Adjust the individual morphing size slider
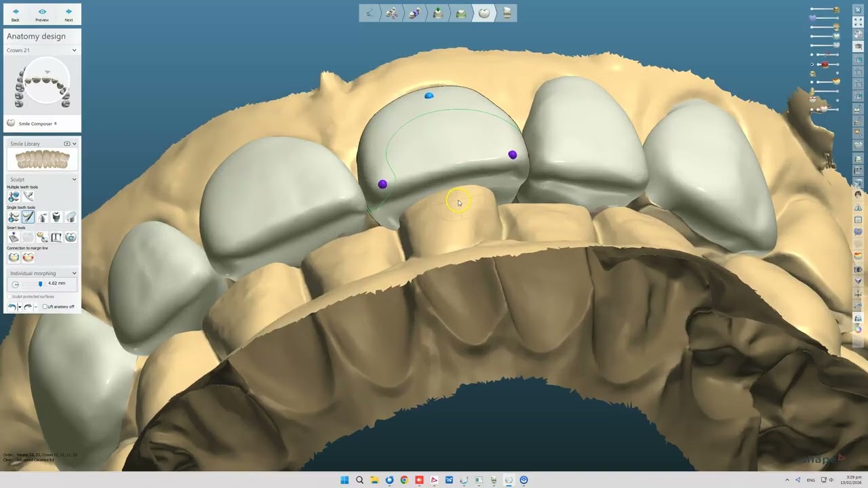868x488 pixels. click(40, 284)
